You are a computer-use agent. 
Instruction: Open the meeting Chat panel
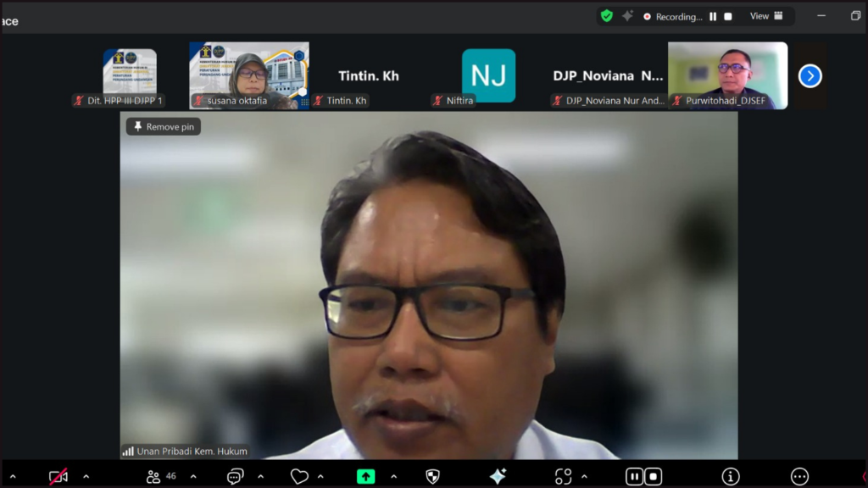pos(235,476)
